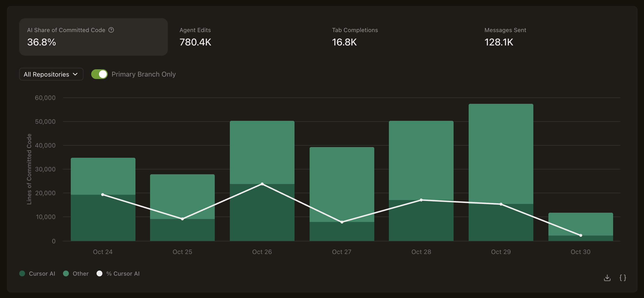Click the 60,000 y-axis label
Viewport: 644px width, 298px height.
pyautogui.click(x=45, y=98)
